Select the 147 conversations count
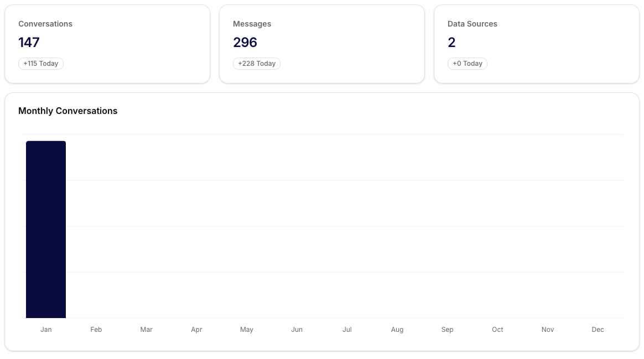The image size is (644, 359). [x=29, y=43]
